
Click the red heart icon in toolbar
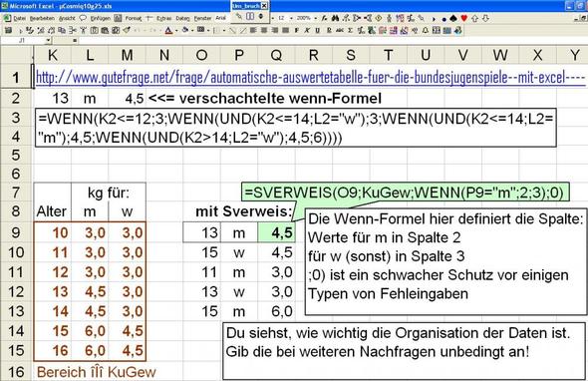click(x=463, y=18)
